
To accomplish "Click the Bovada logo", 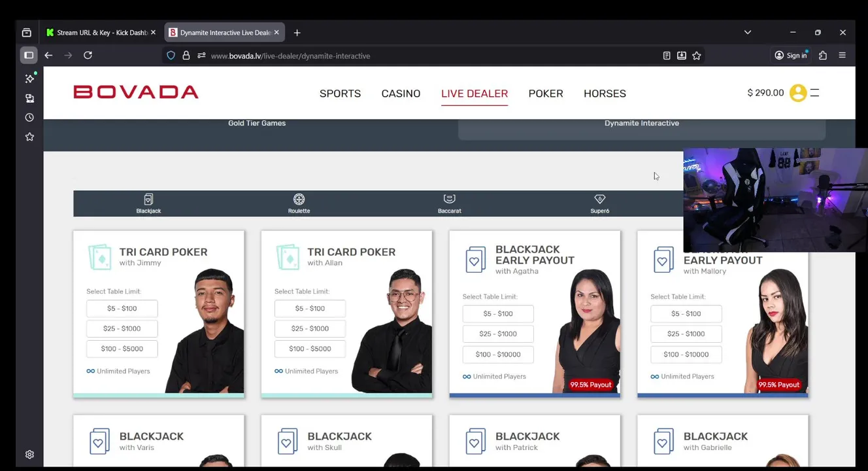I will (136, 92).
